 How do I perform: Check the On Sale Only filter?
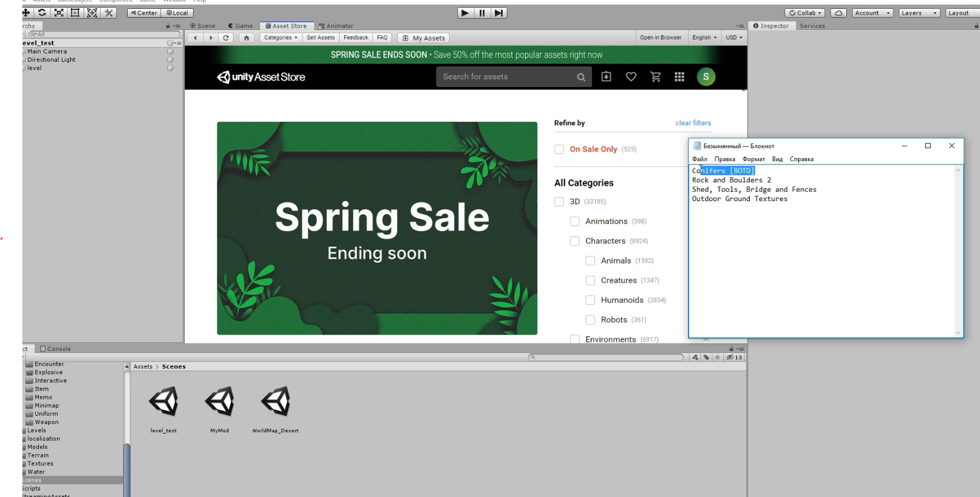559,149
